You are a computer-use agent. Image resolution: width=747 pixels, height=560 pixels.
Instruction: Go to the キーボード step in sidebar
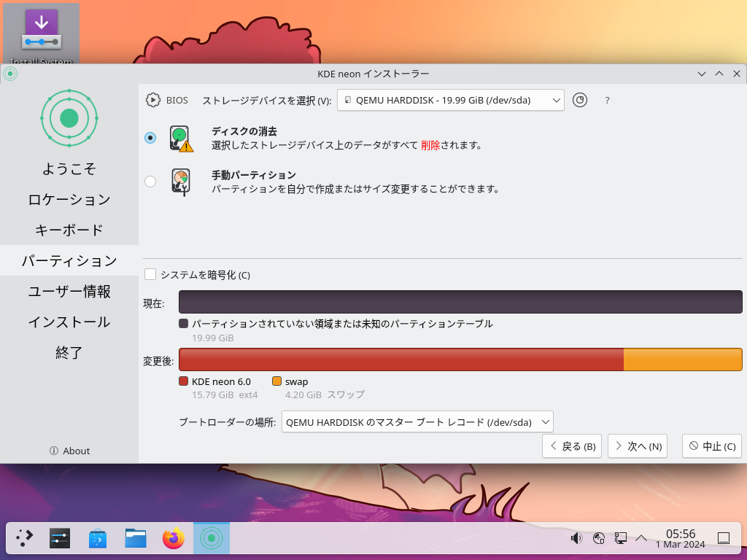[69, 230]
